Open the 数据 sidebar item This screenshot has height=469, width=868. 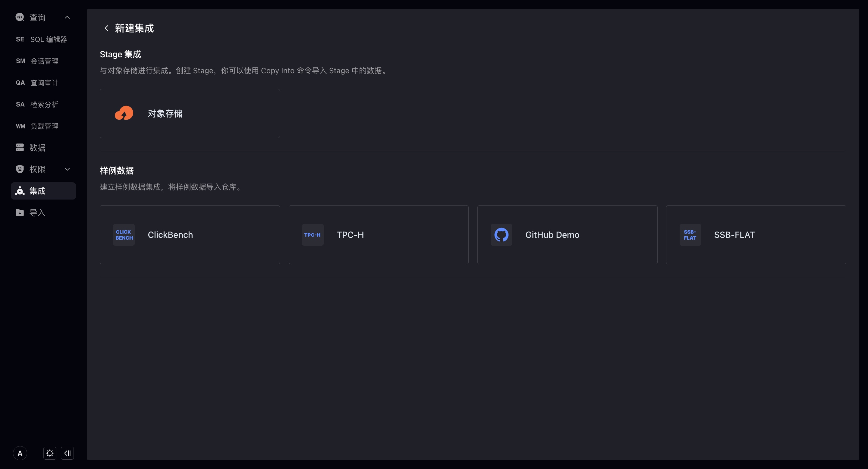[43, 148]
